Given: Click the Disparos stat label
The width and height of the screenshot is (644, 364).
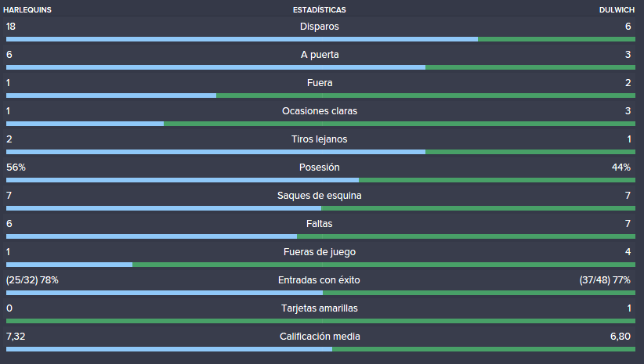Looking at the screenshot, I should tap(319, 27).
